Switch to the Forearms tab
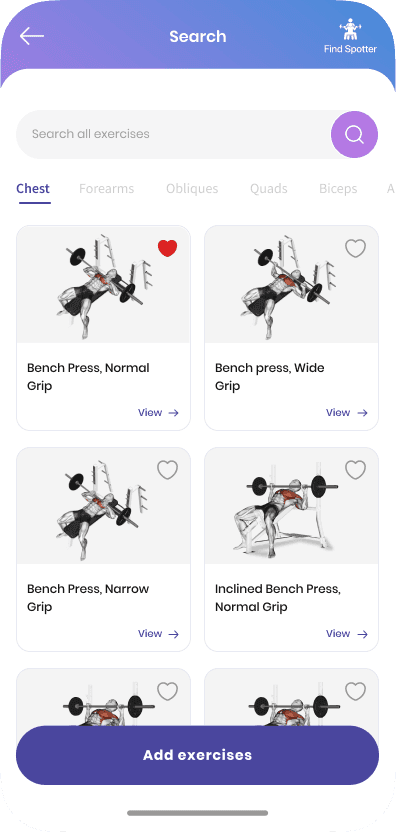The image size is (396, 832). point(107,189)
